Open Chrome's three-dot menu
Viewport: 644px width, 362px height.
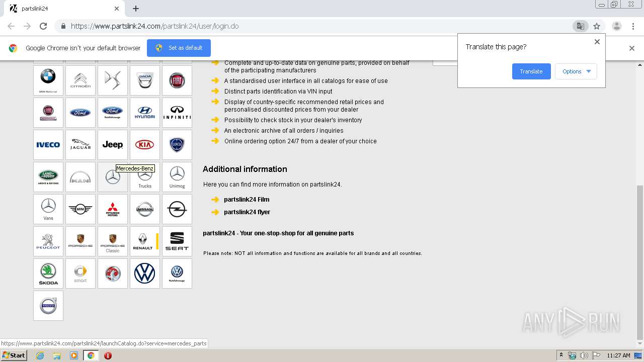pos(633,26)
